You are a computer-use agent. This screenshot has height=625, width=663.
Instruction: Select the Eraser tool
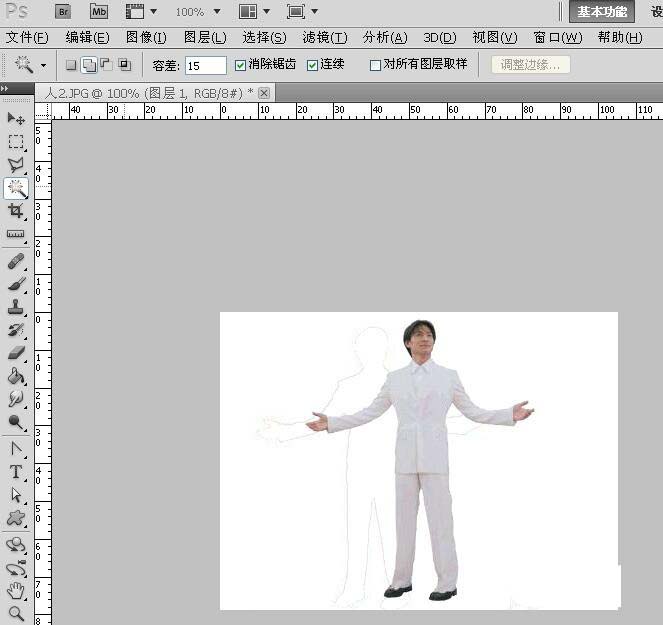click(16, 353)
